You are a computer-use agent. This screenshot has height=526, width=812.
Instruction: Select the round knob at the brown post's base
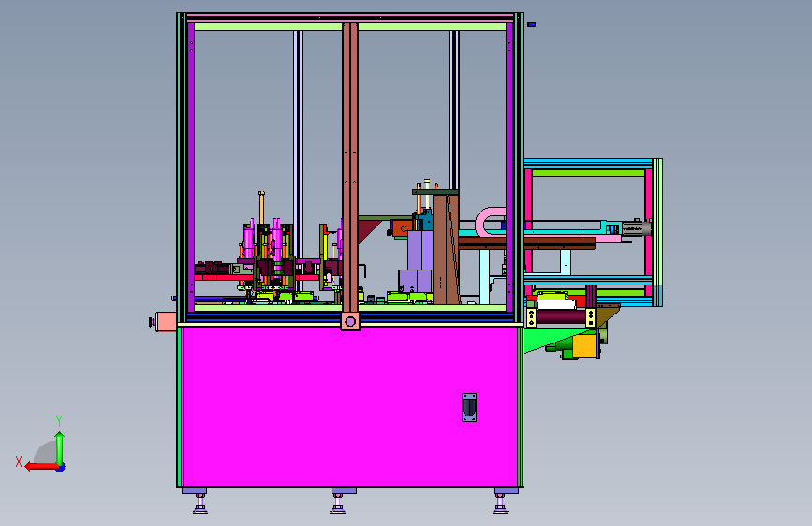tap(350, 322)
